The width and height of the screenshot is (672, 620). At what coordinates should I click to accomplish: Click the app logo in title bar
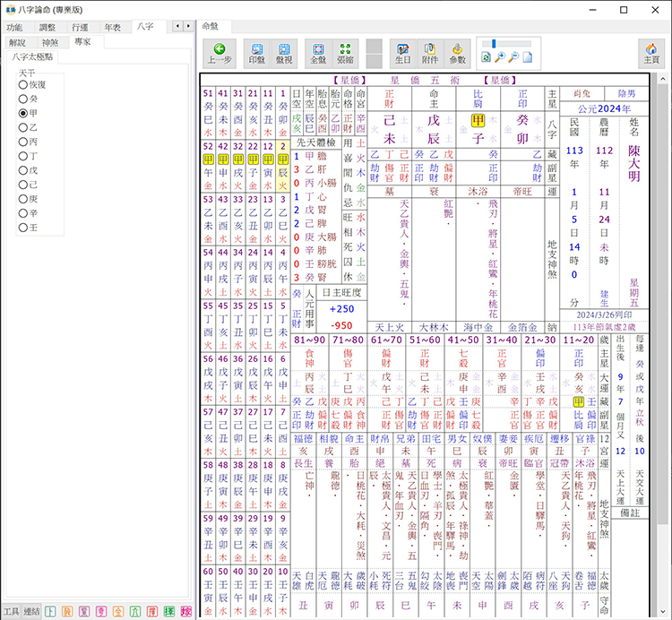(10, 10)
